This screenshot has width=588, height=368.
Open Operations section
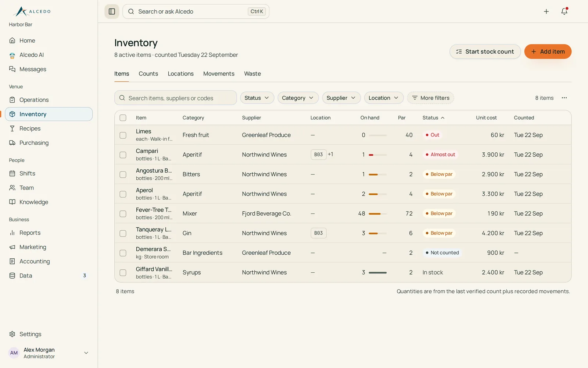click(x=49, y=100)
